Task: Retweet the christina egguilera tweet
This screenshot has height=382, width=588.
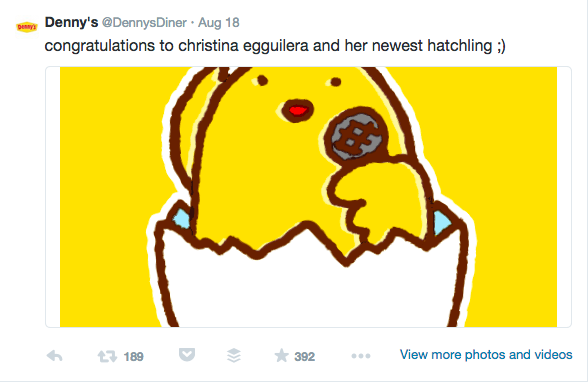Action: coord(108,356)
